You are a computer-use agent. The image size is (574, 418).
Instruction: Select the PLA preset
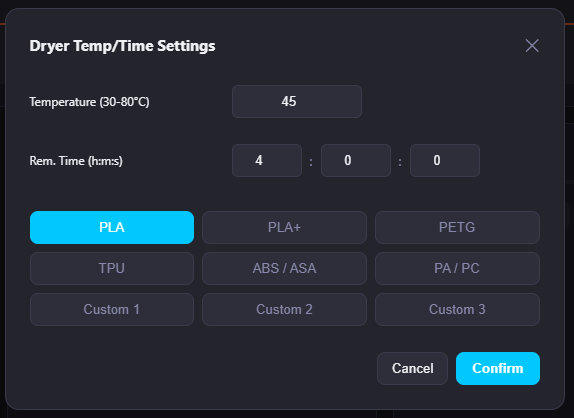112,227
